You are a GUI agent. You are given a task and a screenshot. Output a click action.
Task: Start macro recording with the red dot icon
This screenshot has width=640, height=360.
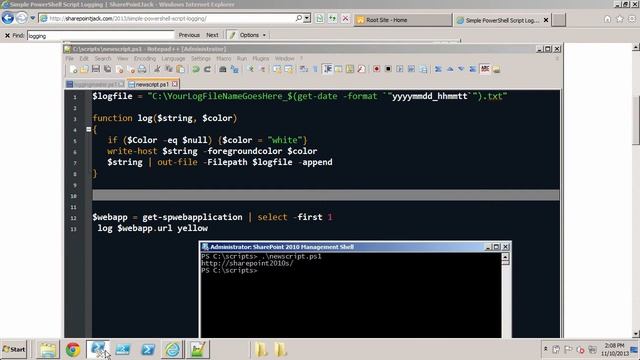click(376, 69)
